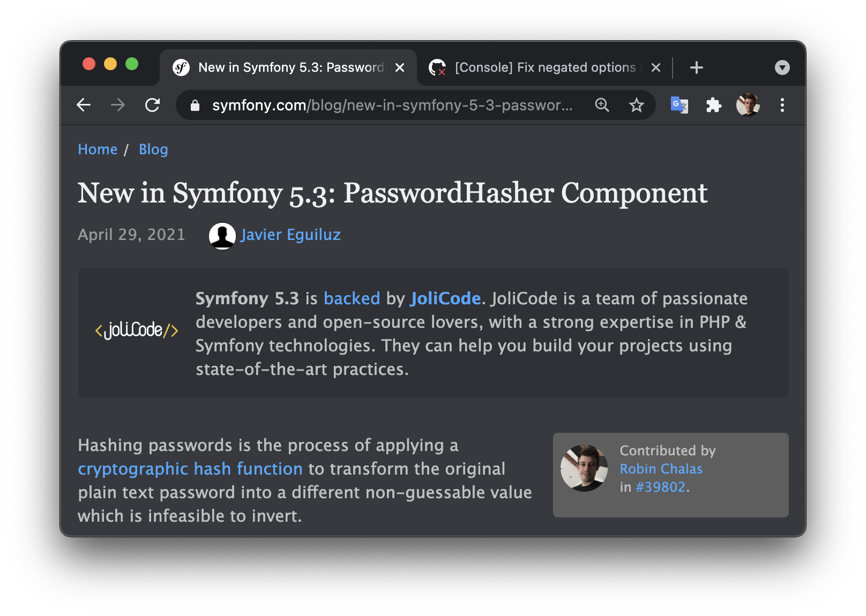Open the Google Translate extension

(680, 105)
